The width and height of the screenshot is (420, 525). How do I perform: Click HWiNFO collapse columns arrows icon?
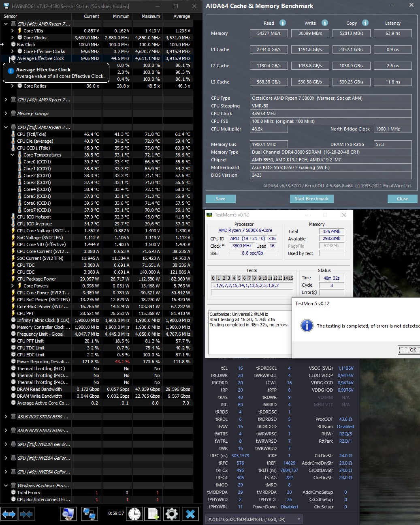click(x=26, y=514)
